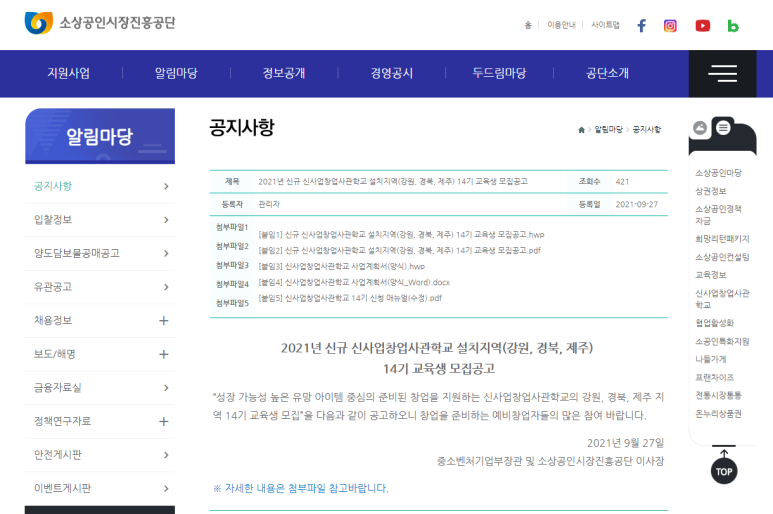This screenshot has width=773, height=514.
Task: Download [붙임5] 14기 신청 매뉴얼(수정).pdf
Action: point(350,298)
